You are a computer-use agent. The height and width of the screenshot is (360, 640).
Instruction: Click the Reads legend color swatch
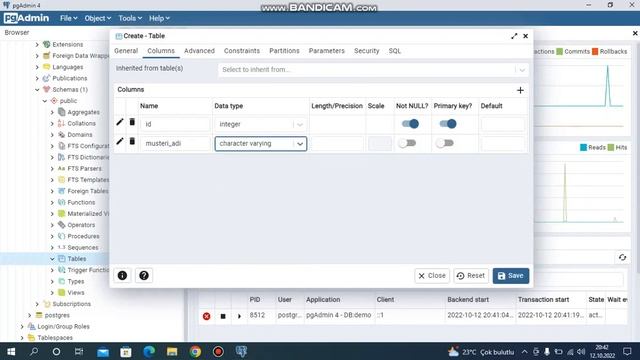click(x=583, y=147)
